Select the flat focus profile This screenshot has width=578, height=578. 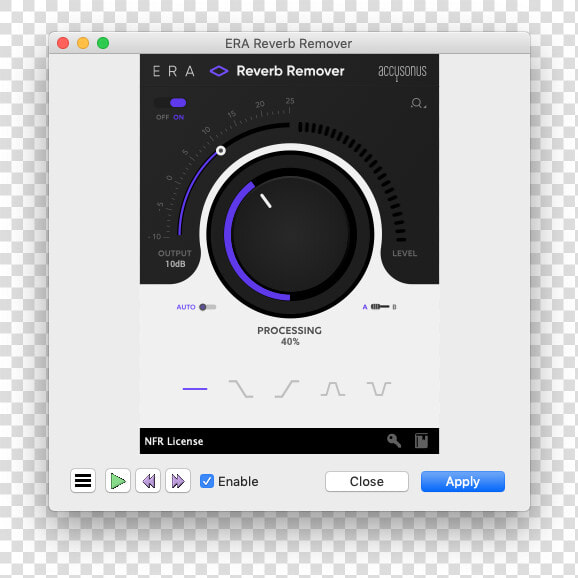pyautogui.click(x=195, y=389)
